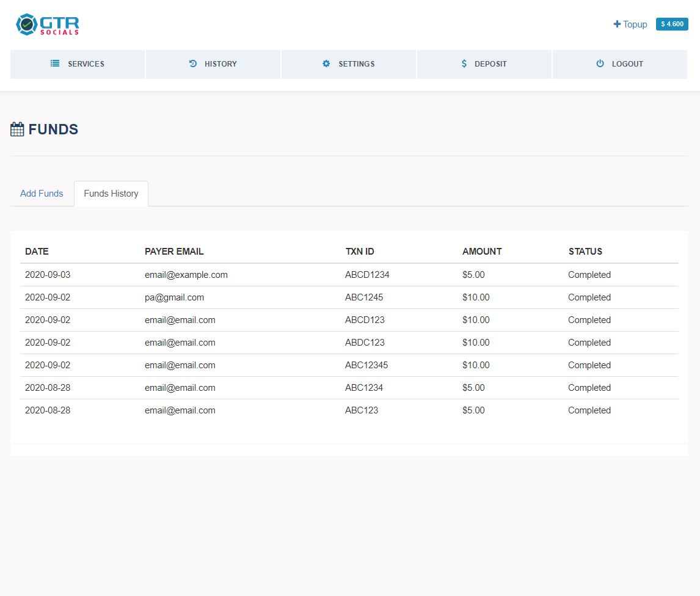Click transaction ID ABC1245
The image size is (700, 596).
(364, 297)
